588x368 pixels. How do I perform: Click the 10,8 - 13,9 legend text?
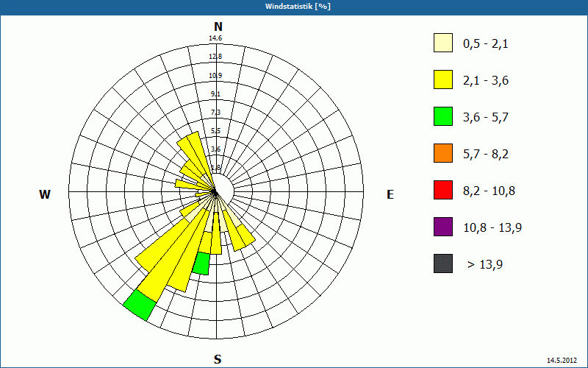click(492, 228)
